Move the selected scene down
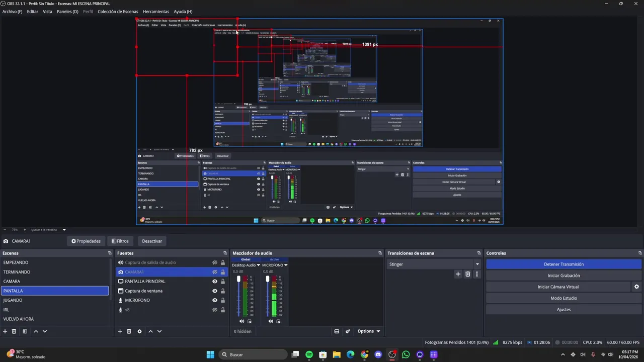This screenshot has height=362, width=644. [x=45, y=331]
